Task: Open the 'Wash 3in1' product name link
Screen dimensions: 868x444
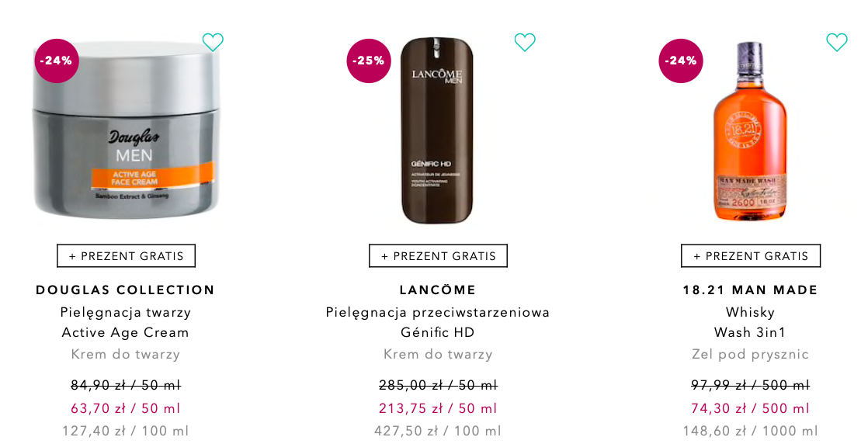Action: tap(751, 332)
